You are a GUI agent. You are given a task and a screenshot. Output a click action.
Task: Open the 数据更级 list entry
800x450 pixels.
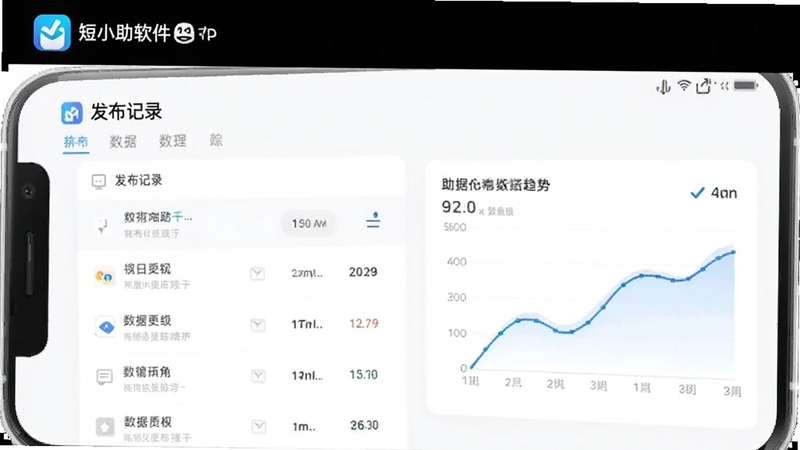pyautogui.click(x=240, y=326)
